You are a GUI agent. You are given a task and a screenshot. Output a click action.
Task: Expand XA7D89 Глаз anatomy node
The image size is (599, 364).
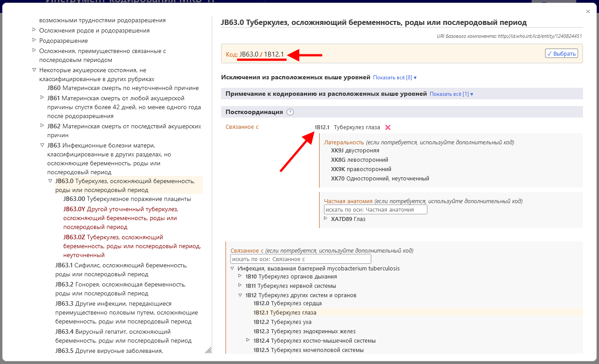[326, 219]
